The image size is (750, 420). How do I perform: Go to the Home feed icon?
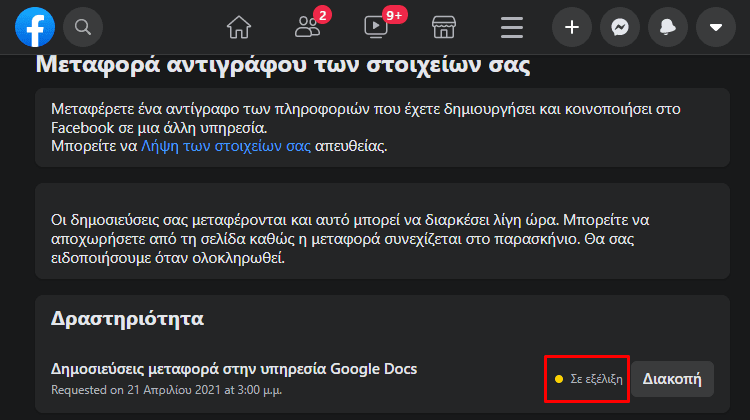(239, 27)
